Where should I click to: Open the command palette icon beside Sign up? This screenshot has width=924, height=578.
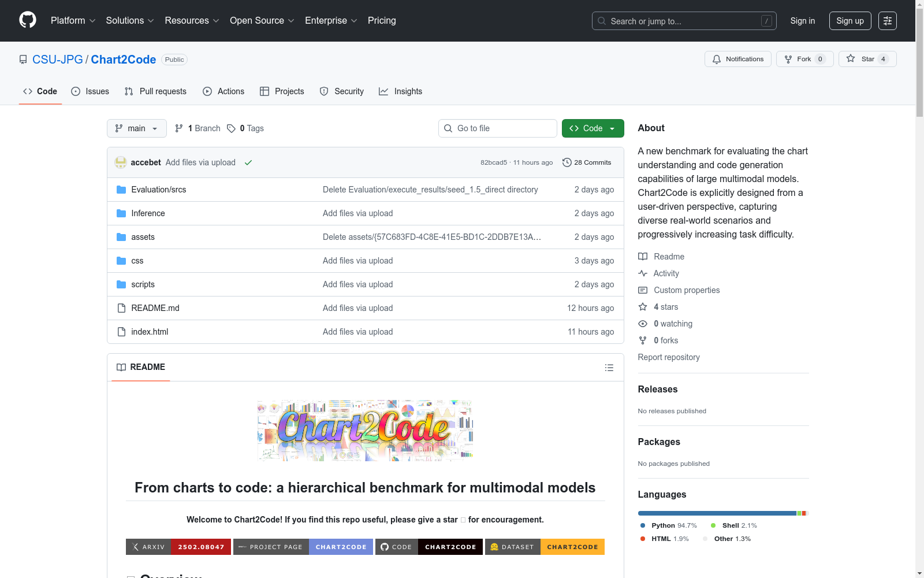[888, 21]
